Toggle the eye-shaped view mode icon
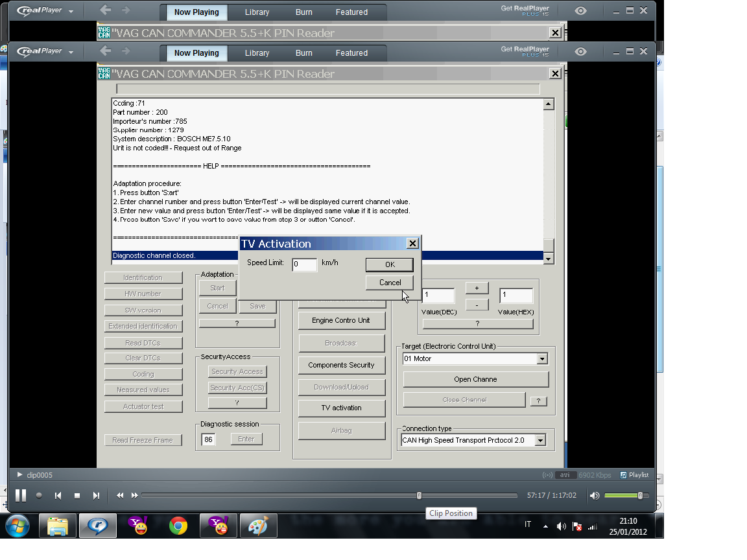The height and width of the screenshot is (560, 747). click(580, 52)
